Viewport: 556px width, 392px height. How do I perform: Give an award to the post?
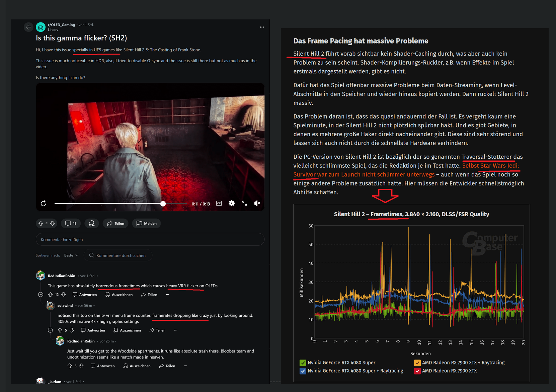pos(92,223)
